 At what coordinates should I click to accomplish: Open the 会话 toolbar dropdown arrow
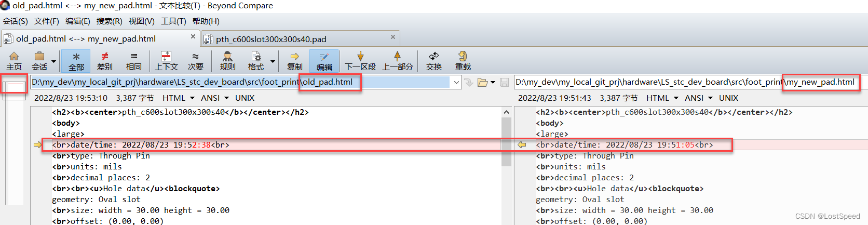pos(53,61)
